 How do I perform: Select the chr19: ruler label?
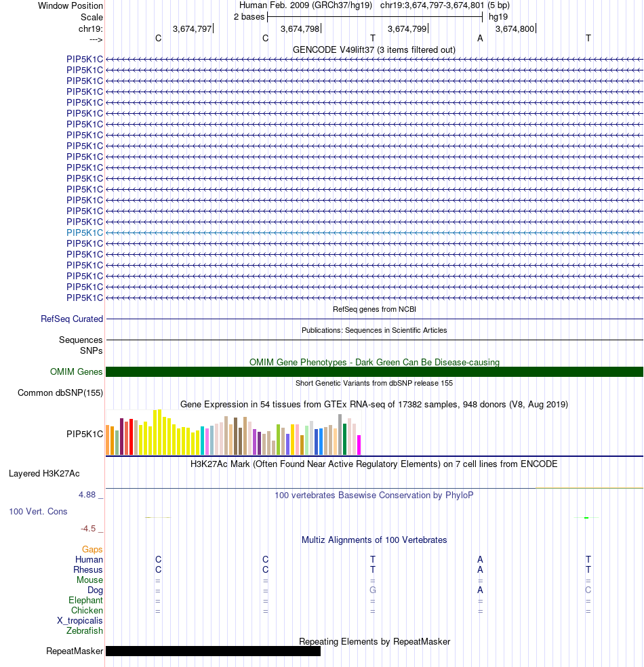(x=91, y=28)
